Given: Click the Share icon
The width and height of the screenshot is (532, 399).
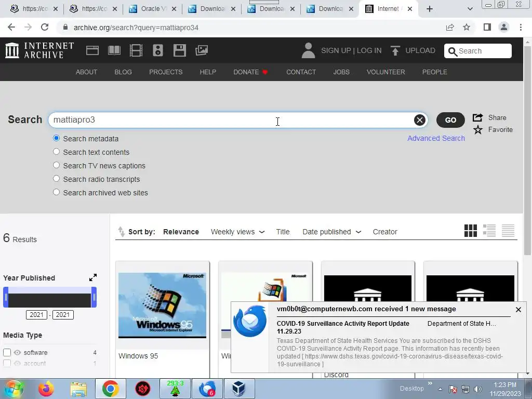Looking at the screenshot, I should coord(478,117).
